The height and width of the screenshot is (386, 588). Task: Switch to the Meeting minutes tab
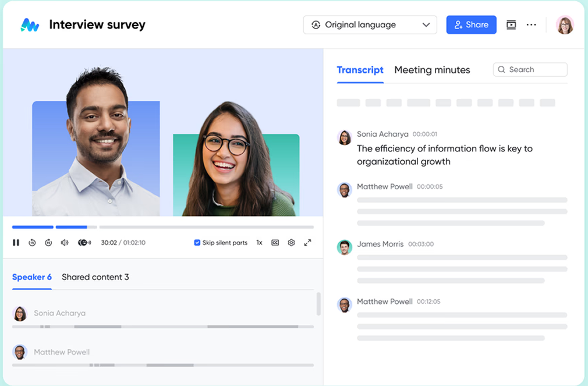(432, 70)
